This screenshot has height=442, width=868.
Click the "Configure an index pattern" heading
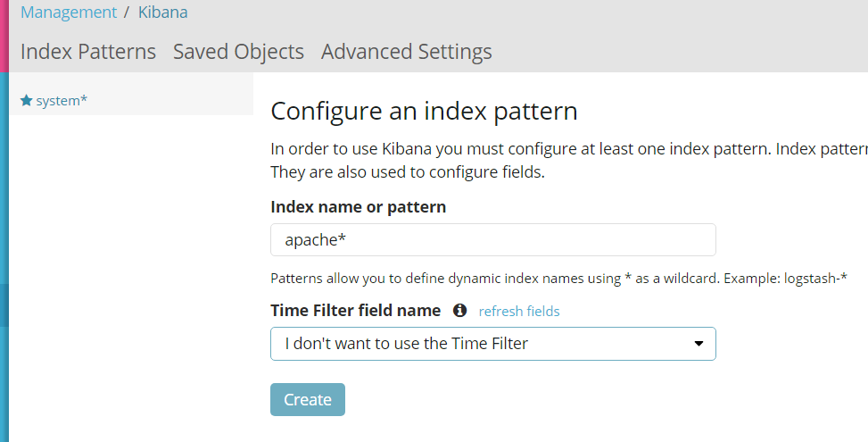pos(424,112)
